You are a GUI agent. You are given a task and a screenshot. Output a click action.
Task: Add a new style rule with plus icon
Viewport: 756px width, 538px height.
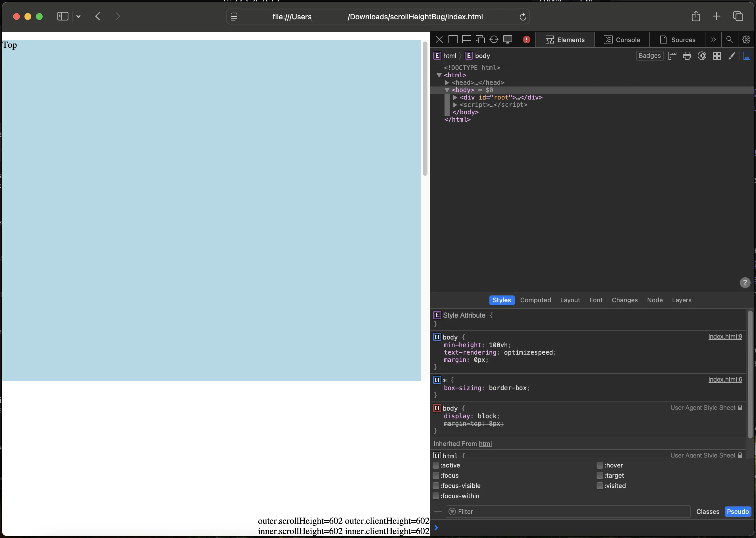click(x=438, y=512)
